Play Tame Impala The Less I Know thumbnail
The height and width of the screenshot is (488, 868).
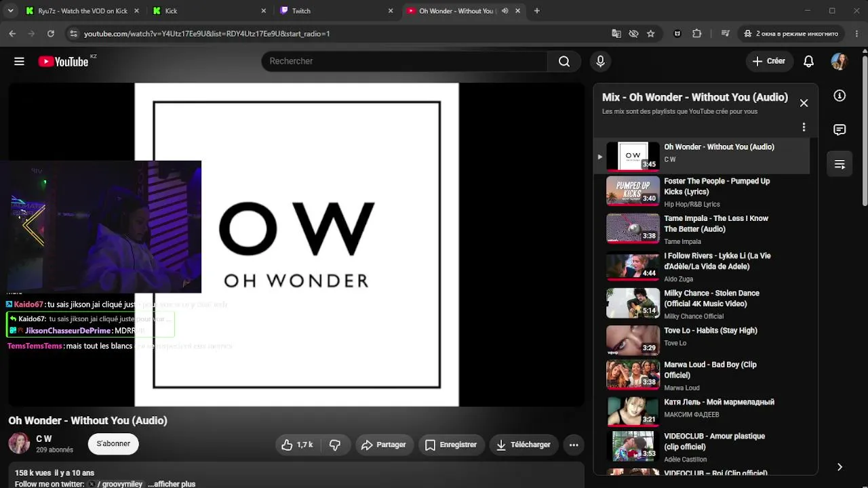(x=633, y=228)
